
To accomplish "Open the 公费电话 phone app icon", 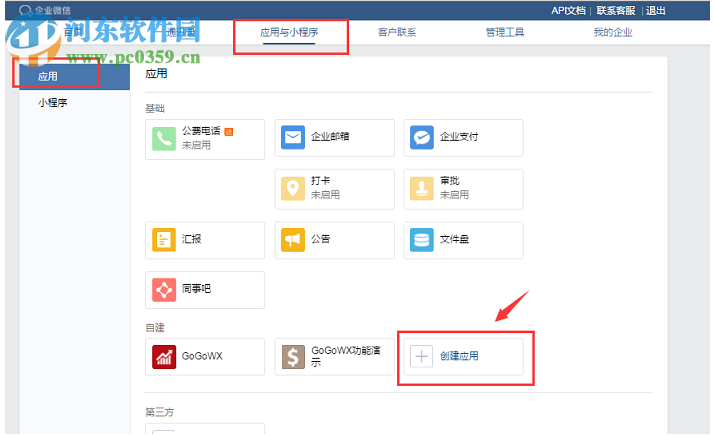I will click(164, 138).
